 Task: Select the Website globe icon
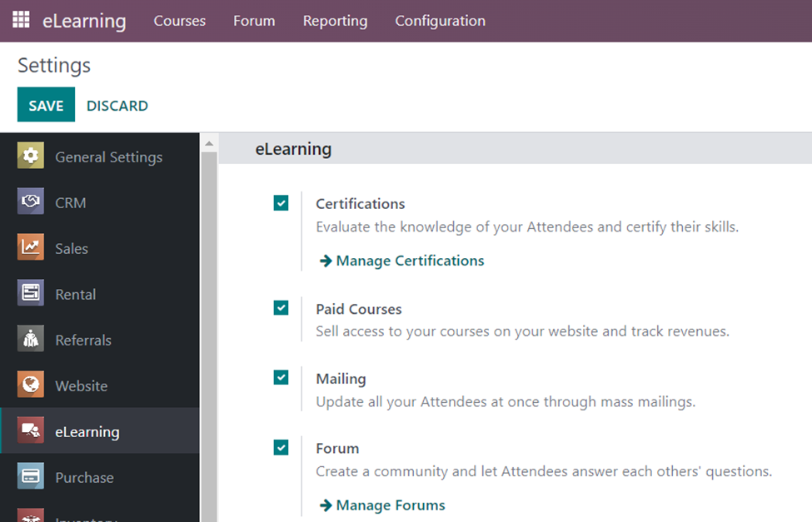click(31, 385)
